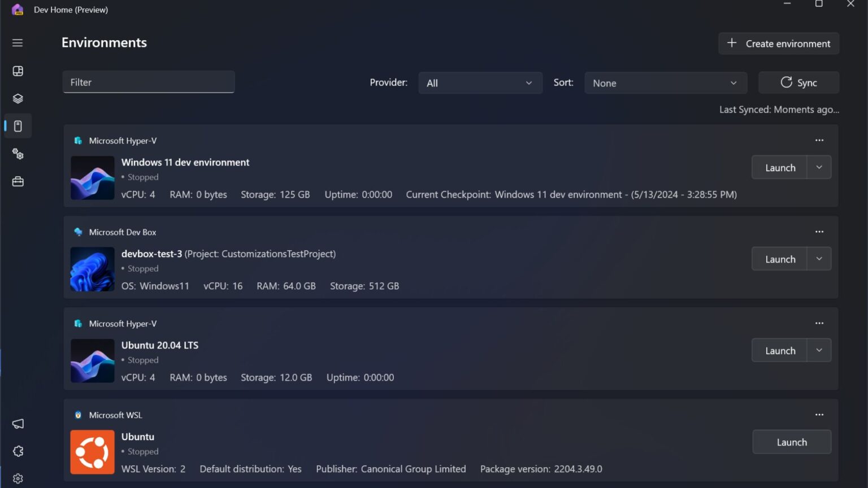This screenshot has width=868, height=488.
Task: Select the Machine configuration sidebar icon
Action: pos(18,98)
